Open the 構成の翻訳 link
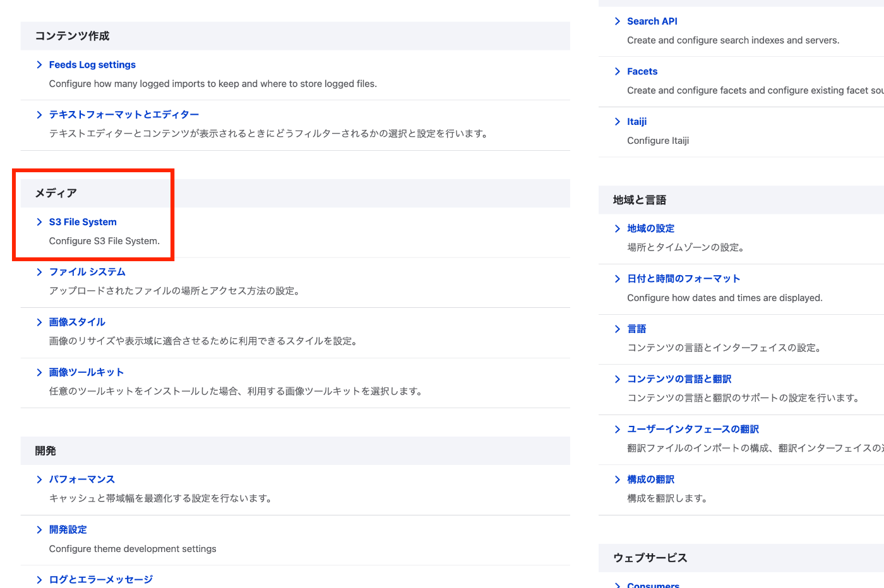This screenshot has width=884, height=588. point(651,479)
